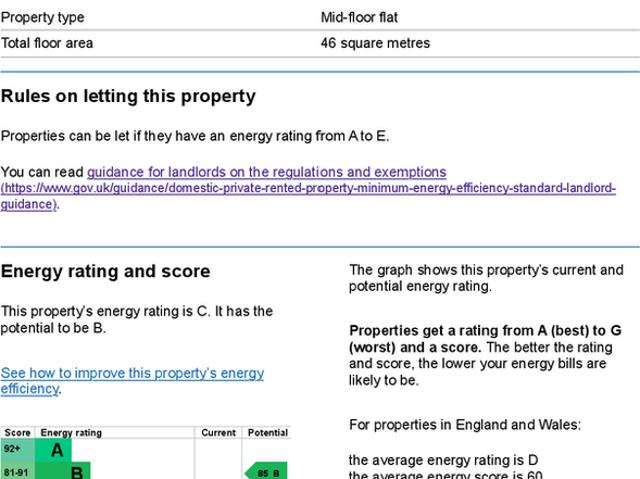
Task: Click the Potential column header
Action: click(x=266, y=433)
